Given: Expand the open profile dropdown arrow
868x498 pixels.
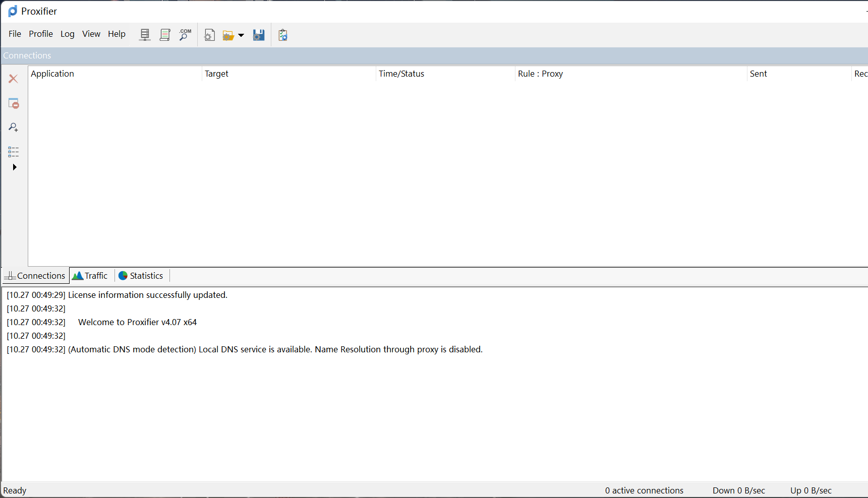Looking at the screenshot, I should 241,35.
